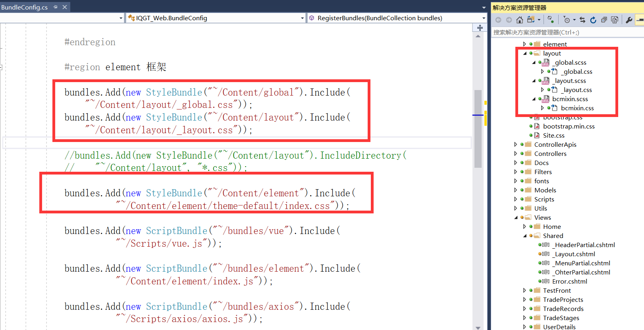Click the Forward navigation arrow in Solution Explorer
The image size is (644, 330).
pyautogui.click(x=509, y=20)
